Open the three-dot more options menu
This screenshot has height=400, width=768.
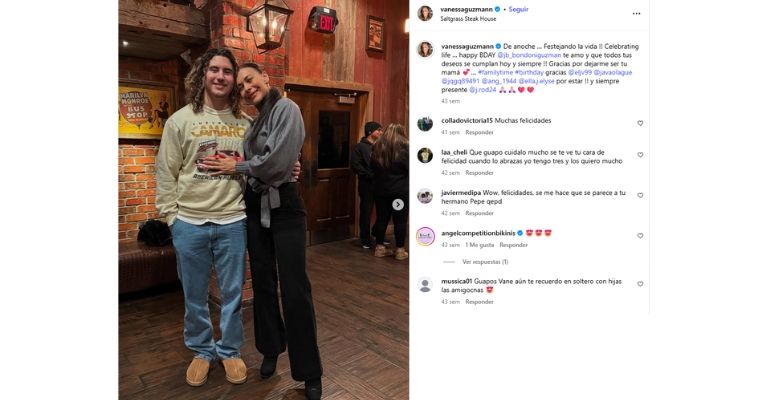pos(636,14)
